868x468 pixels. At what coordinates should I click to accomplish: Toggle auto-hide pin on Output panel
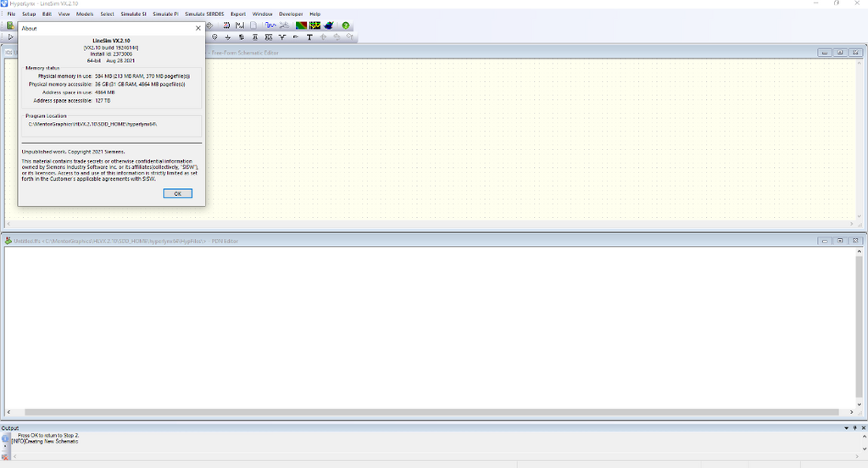(x=854, y=428)
